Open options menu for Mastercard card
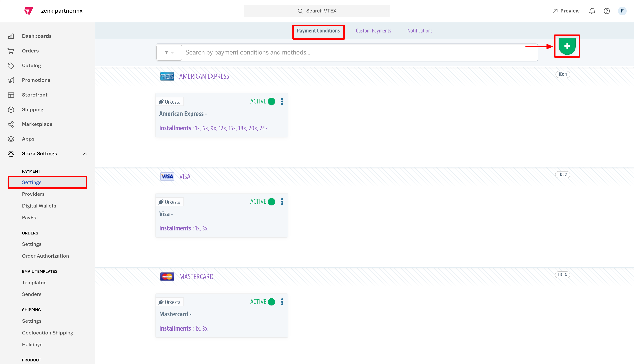The image size is (634, 364). pyautogui.click(x=282, y=302)
